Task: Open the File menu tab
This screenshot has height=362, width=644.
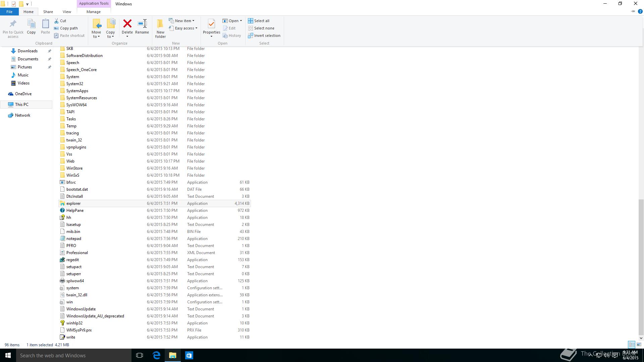Action: (9, 12)
